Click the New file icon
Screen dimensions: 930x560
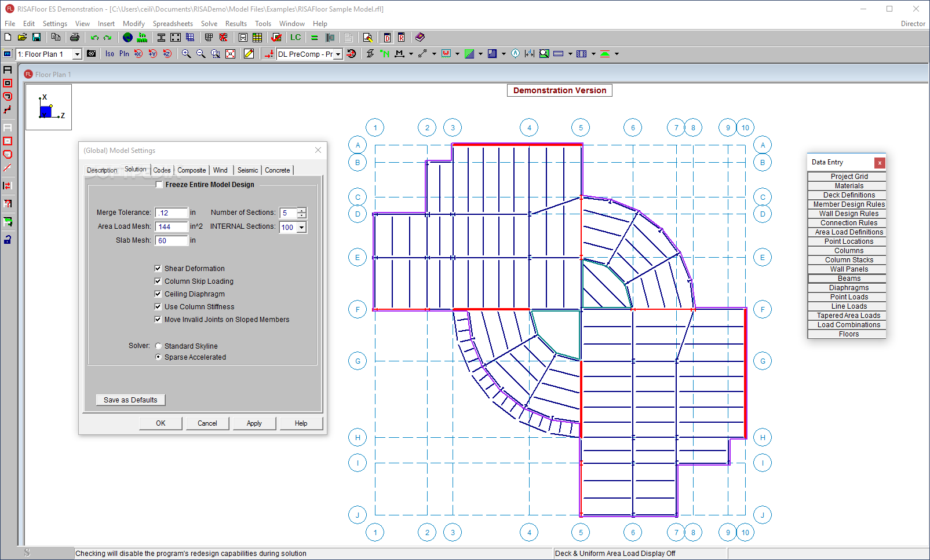coord(8,37)
